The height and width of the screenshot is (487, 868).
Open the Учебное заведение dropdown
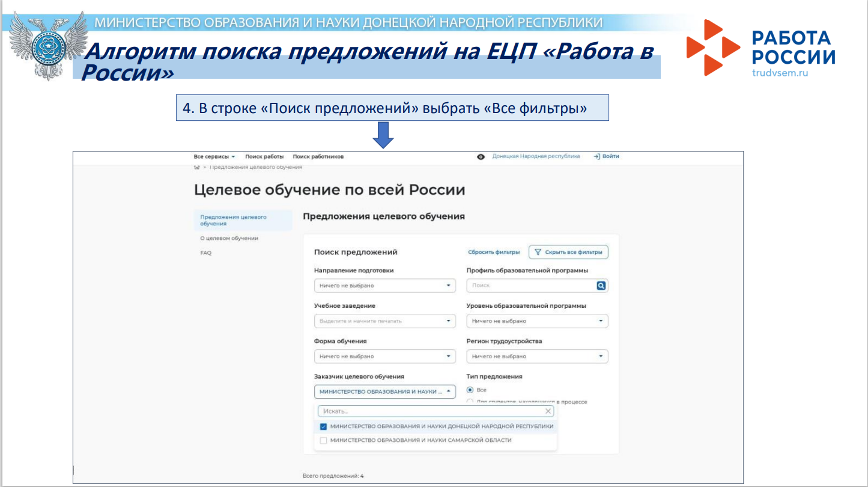tap(384, 321)
